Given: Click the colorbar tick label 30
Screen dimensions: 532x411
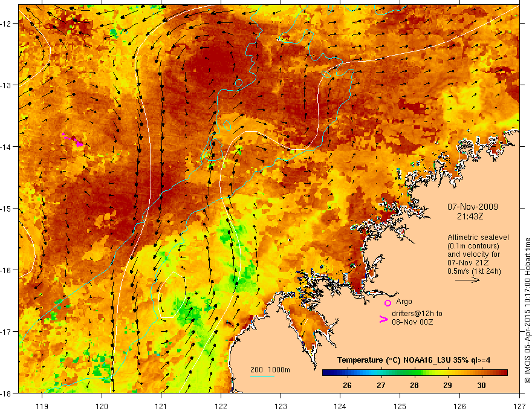Looking at the screenshot, I should [x=481, y=385].
